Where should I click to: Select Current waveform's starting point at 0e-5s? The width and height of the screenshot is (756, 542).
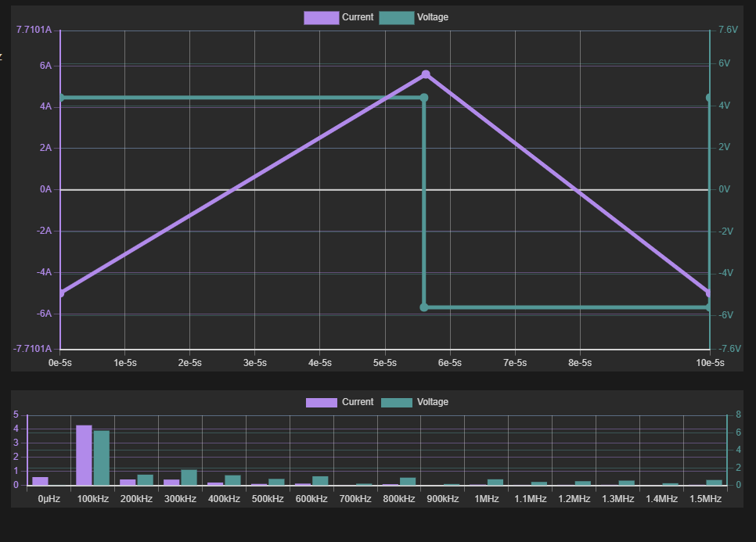61,293
